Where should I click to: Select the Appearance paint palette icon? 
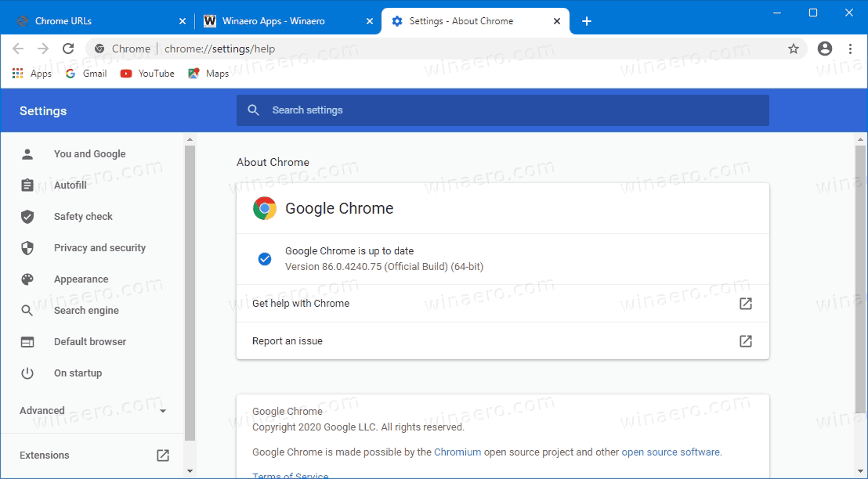(29, 279)
